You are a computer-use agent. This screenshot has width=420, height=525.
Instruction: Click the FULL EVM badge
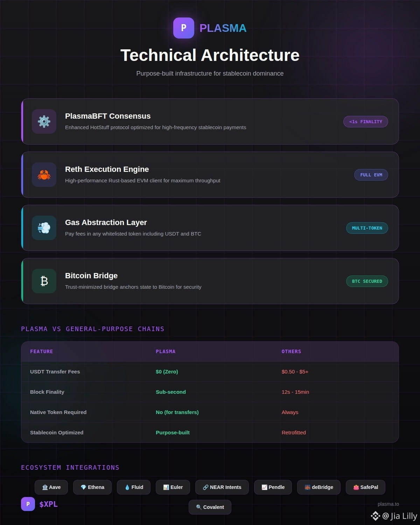[371, 175]
